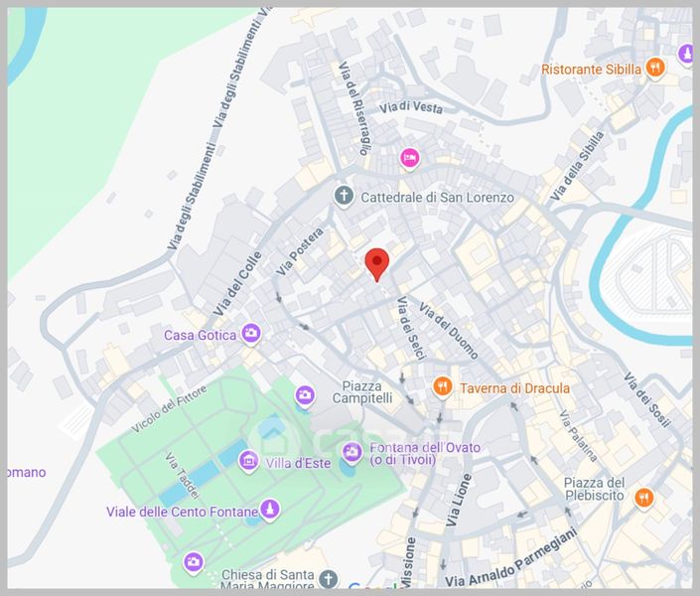Click the Villa d'Este museum icon
This screenshot has height=596, width=700.
(x=248, y=460)
